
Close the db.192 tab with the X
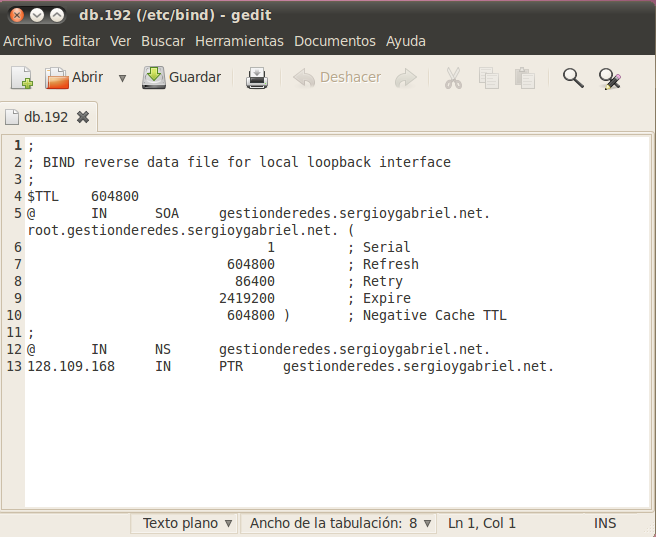(x=83, y=117)
